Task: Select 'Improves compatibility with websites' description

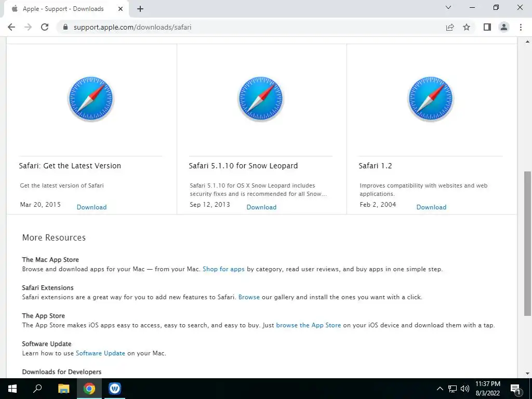Action: [x=423, y=190]
